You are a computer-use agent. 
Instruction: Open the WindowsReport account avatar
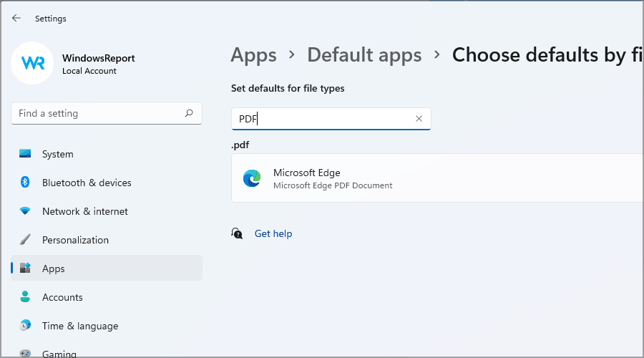tap(32, 63)
